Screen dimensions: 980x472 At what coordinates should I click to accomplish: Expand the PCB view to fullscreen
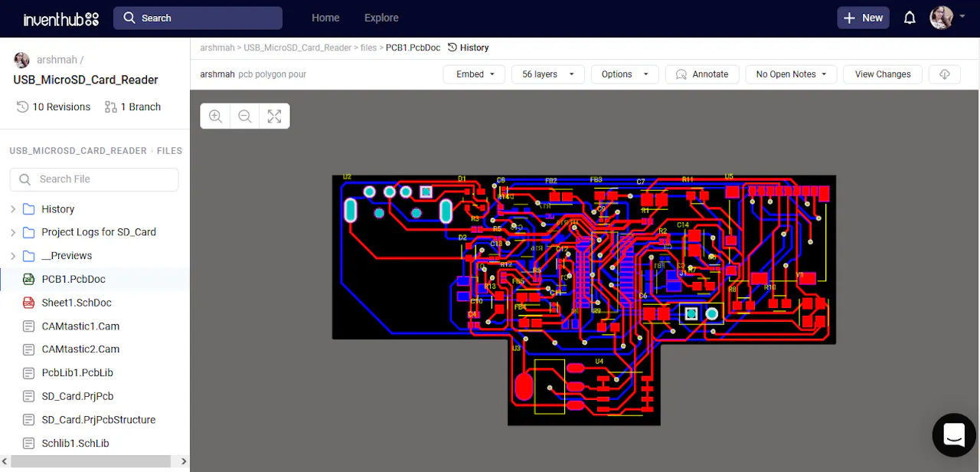click(x=274, y=116)
